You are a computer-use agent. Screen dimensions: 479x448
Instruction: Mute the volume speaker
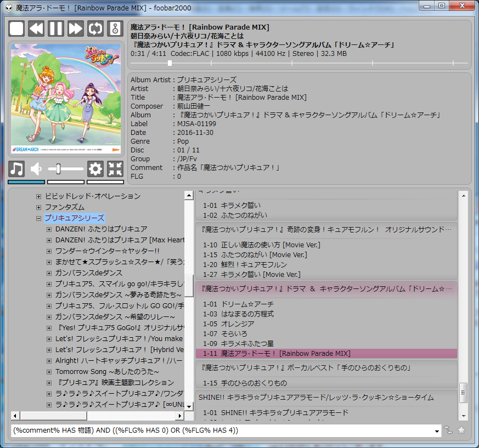click(x=36, y=169)
